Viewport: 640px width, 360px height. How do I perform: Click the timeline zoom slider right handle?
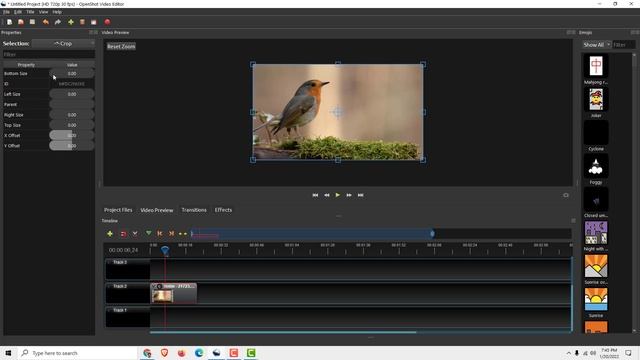click(432, 233)
